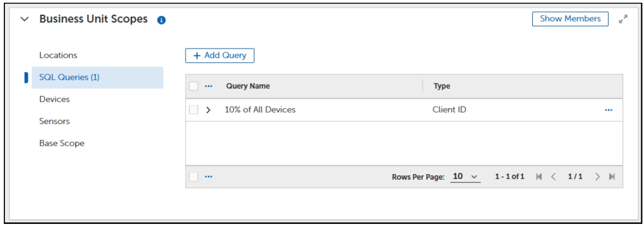Select the 10% of All Devices row checkbox
The width and height of the screenshot is (644, 225).
point(194,110)
